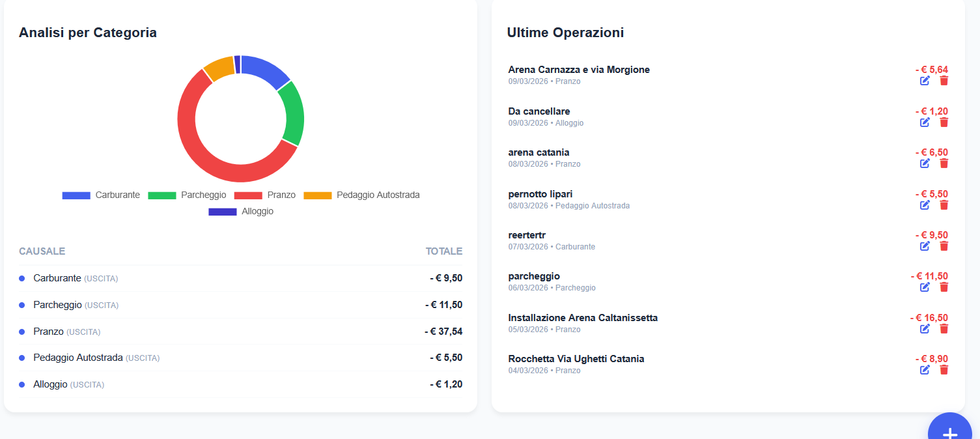This screenshot has width=980, height=439.
Task: Delete Rocchetta Via Ughetti Catania entry
Action: [944, 370]
